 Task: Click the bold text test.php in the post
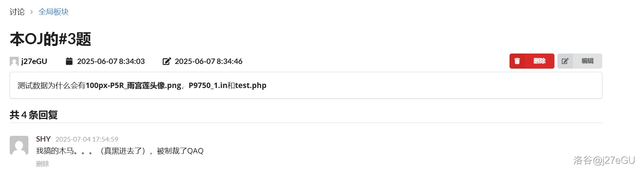point(251,86)
